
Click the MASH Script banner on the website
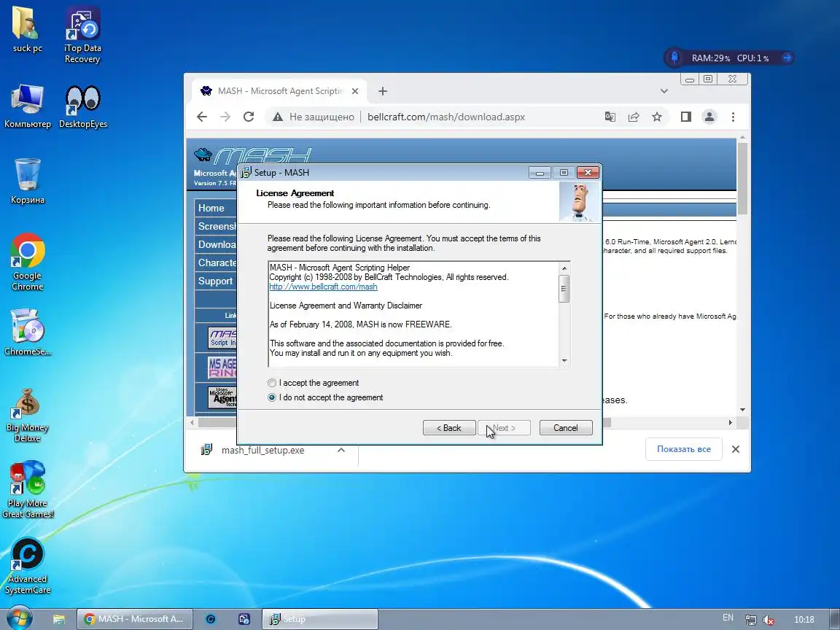pyautogui.click(x=222, y=338)
